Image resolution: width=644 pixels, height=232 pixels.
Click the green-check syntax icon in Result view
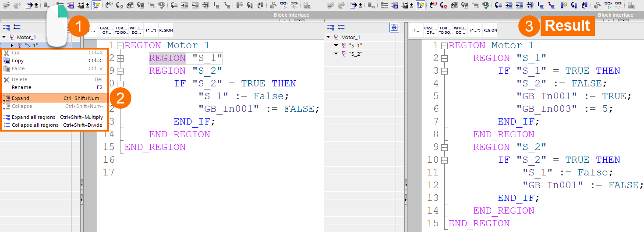tap(486, 5)
